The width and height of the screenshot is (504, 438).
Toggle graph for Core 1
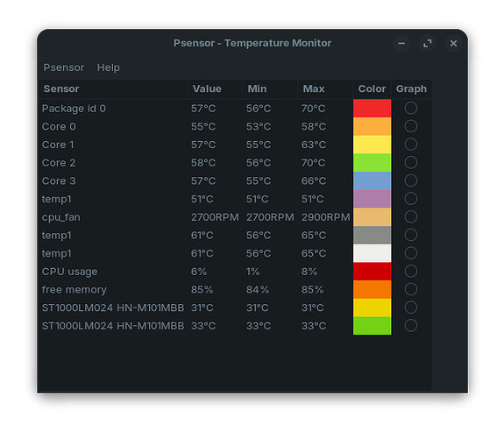[411, 145]
